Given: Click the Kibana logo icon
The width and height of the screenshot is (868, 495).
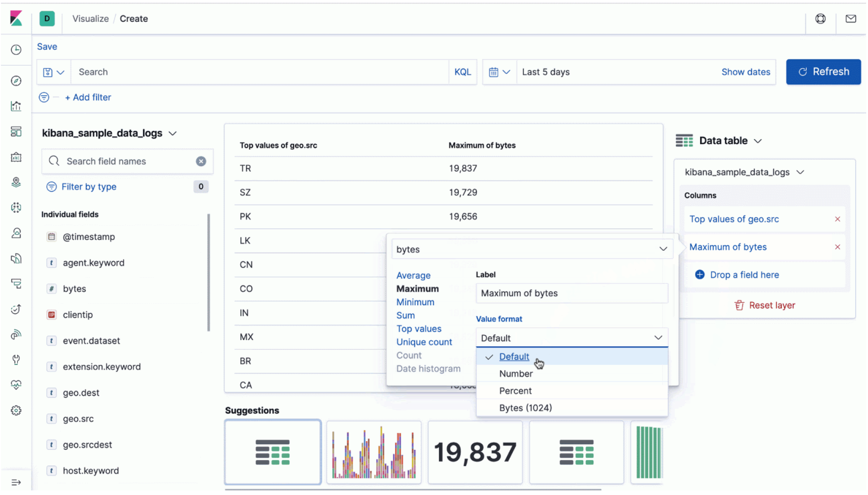Looking at the screenshot, I should 16,18.
